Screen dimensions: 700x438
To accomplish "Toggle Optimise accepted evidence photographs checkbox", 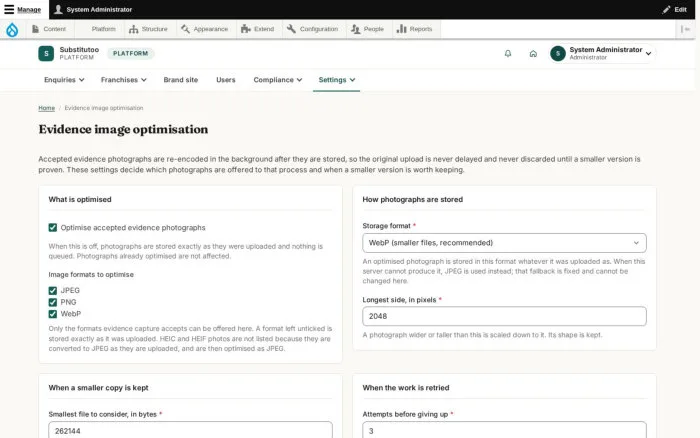I will pyautogui.click(x=53, y=228).
